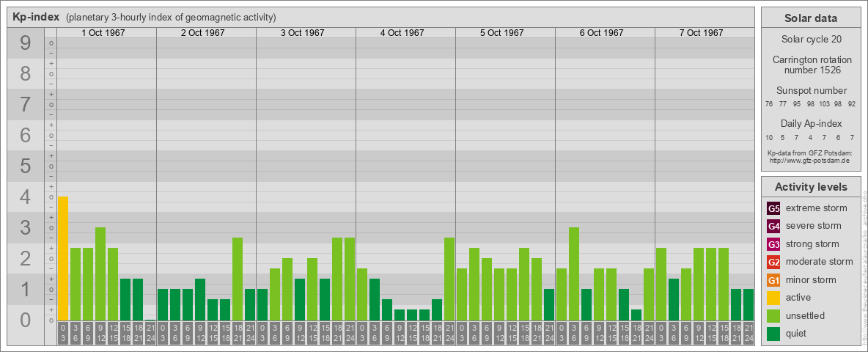This screenshot has height=352, width=868.
Task: Select the light green unsettled legend swatch
Action: (x=773, y=315)
